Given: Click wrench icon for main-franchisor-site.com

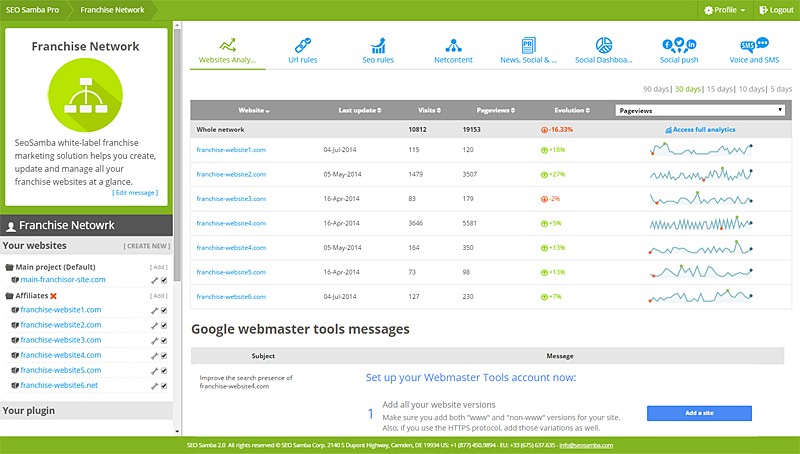Looking at the screenshot, I should [x=154, y=280].
